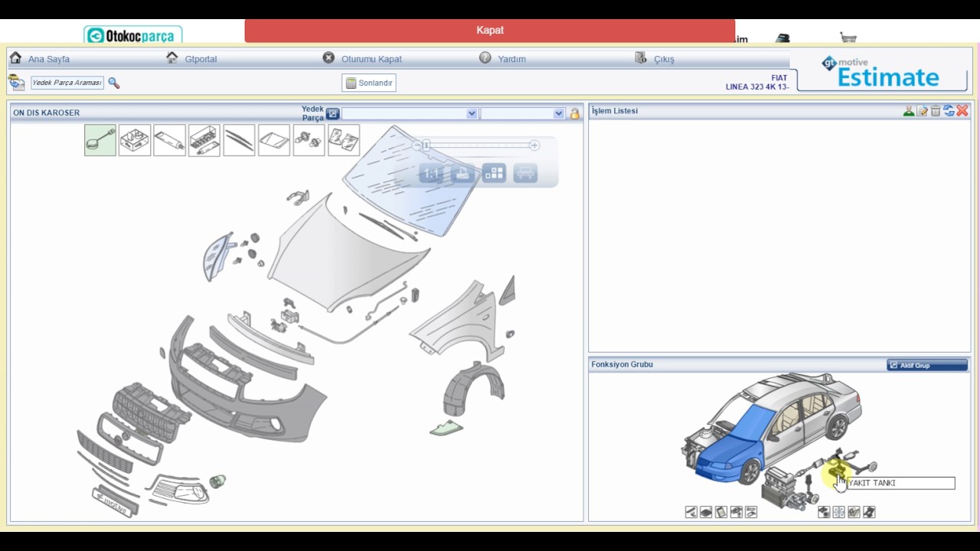Click the car view icon in overlay
The width and height of the screenshot is (980, 551).
[x=525, y=174]
